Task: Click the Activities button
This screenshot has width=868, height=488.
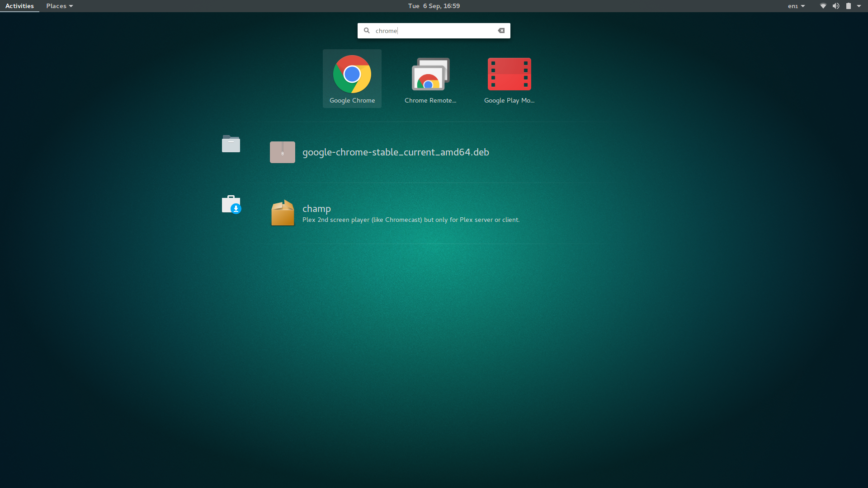Action: [x=19, y=6]
